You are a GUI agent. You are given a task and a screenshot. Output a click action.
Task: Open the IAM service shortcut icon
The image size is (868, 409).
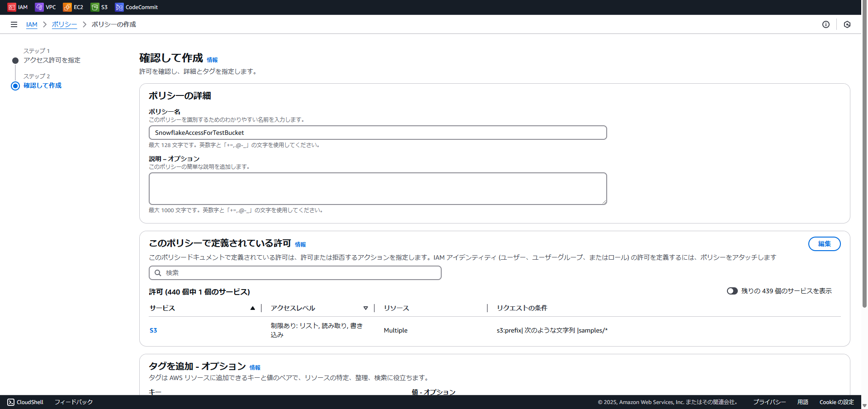click(x=12, y=7)
